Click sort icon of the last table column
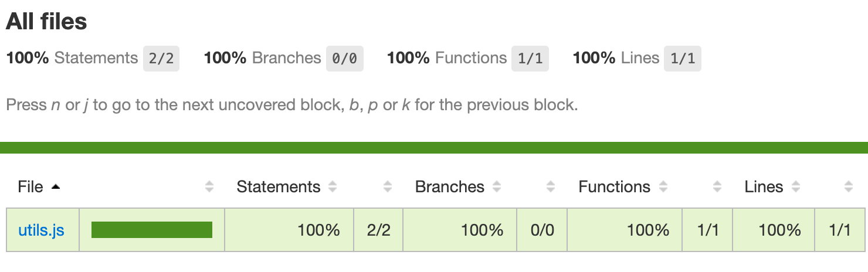Screen dimensions: 868x272 tap(848, 187)
